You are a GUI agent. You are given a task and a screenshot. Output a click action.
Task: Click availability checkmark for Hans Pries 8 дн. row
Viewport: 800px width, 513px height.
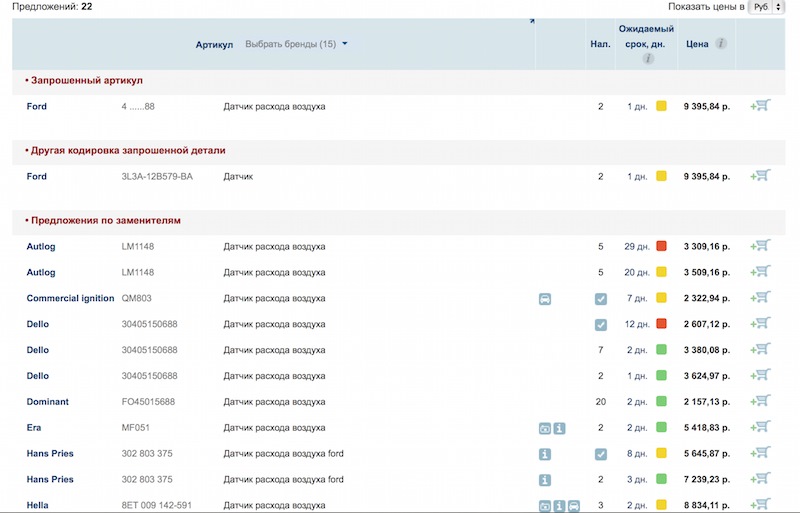click(601, 454)
